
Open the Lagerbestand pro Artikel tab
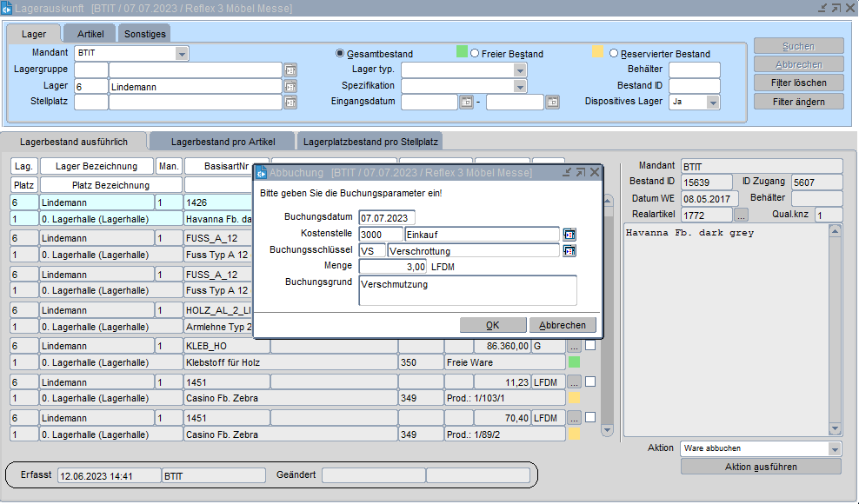223,141
